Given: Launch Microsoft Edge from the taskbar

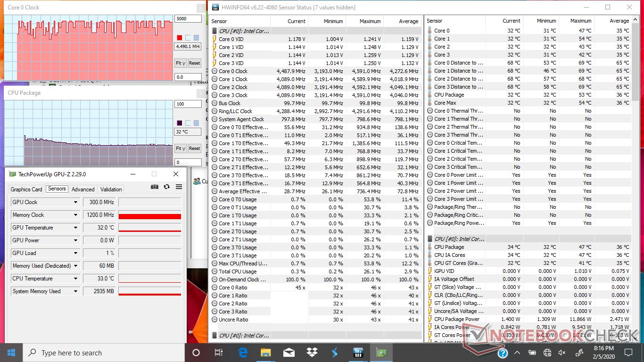Looking at the screenshot, I should 243,353.
